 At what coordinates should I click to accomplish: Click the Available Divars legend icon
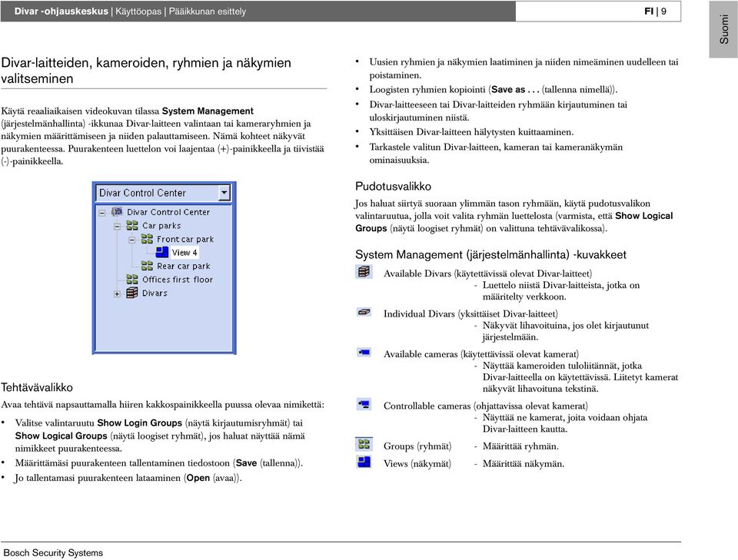coord(364,272)
